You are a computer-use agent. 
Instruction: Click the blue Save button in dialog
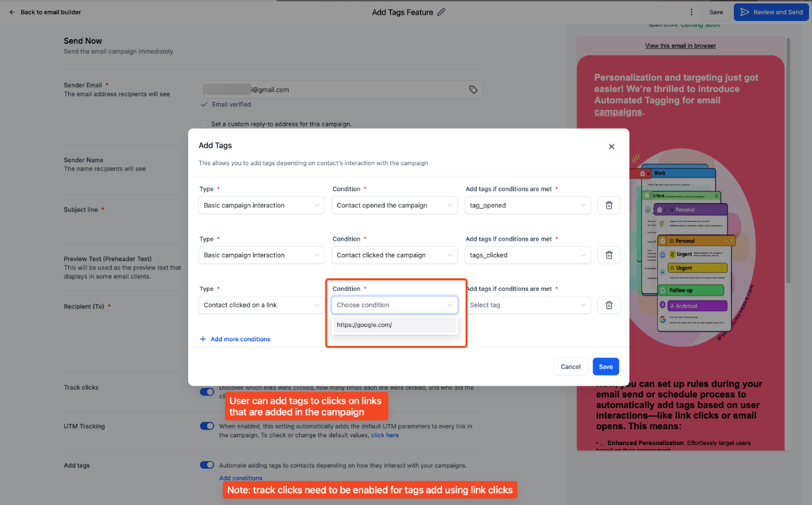[605, 366]
